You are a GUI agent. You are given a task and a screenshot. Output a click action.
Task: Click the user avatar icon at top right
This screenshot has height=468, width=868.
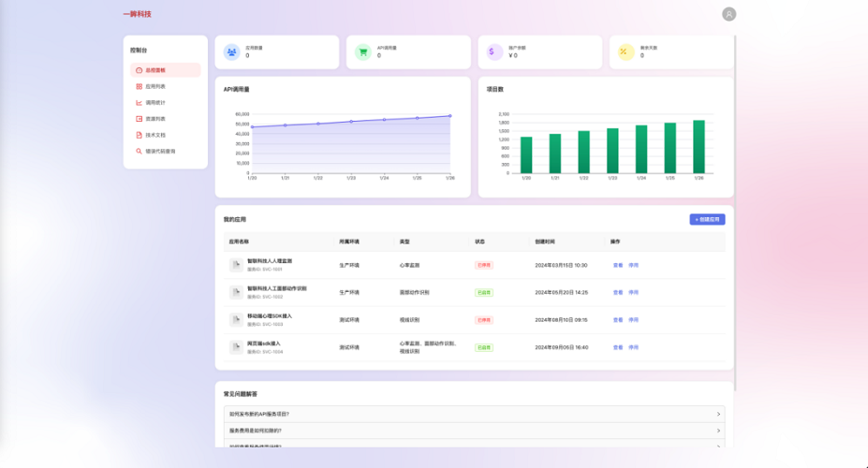(728, 14)
